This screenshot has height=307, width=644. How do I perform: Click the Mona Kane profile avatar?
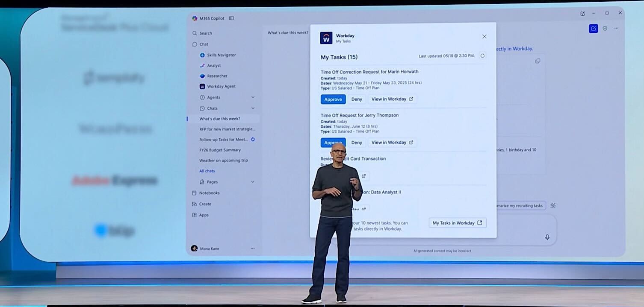pyautogui.click(x=194, y=248)
